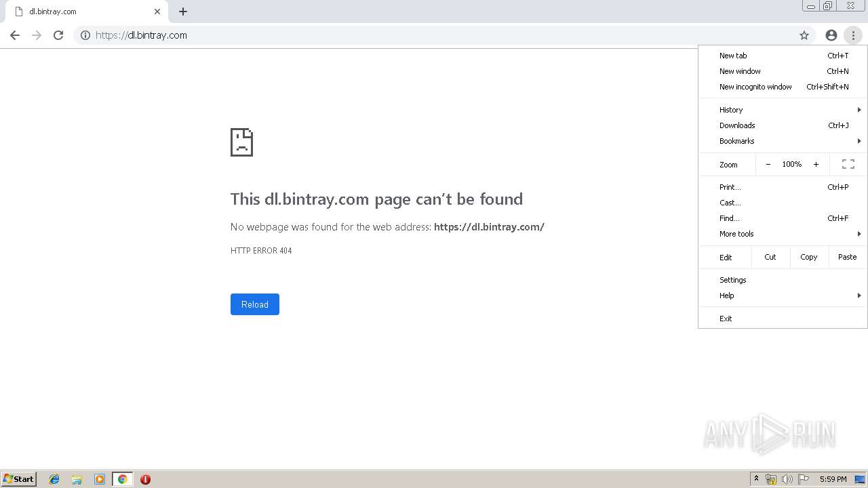868x488 pixels.
Task: Click Copy in Edit row
Action: click(809, 257)
